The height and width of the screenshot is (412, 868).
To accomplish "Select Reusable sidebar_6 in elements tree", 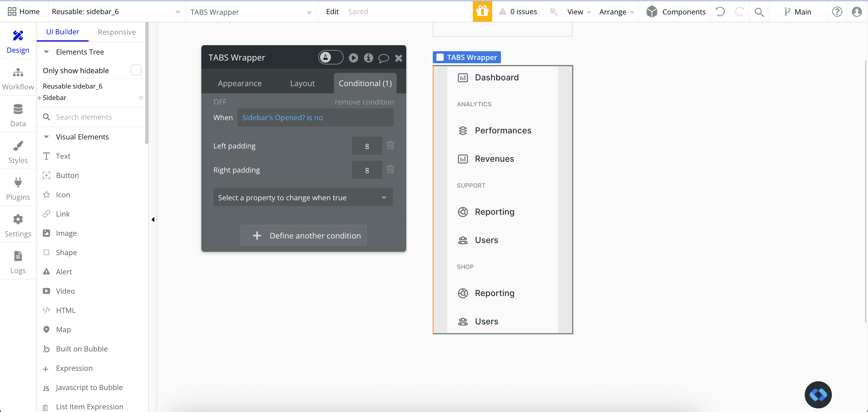I will pos(72,86).
